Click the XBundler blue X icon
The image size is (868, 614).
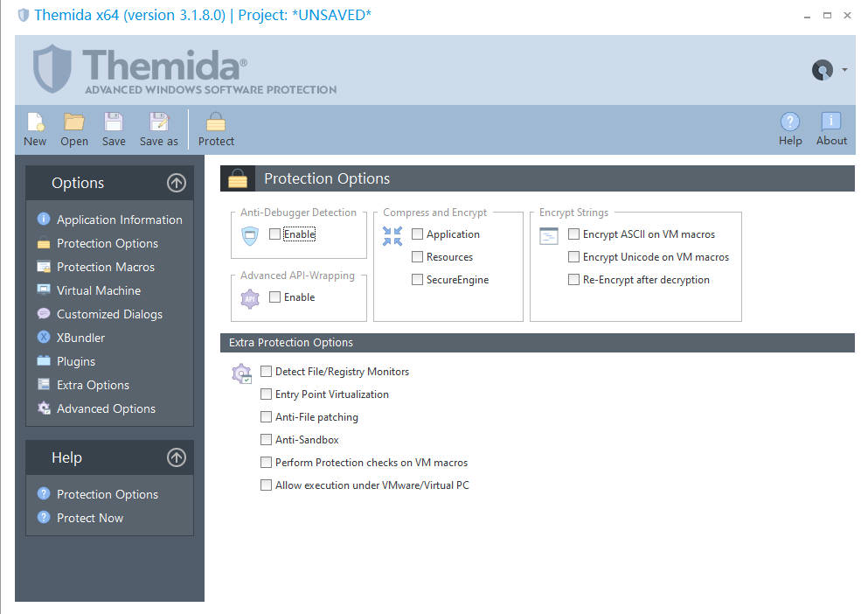click(x=44, y=337)
